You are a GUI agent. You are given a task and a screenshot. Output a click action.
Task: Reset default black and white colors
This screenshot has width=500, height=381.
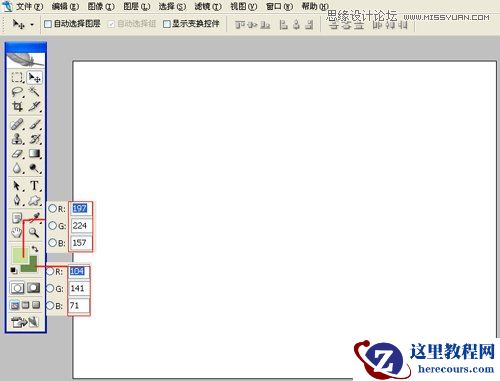pos(14,270)
